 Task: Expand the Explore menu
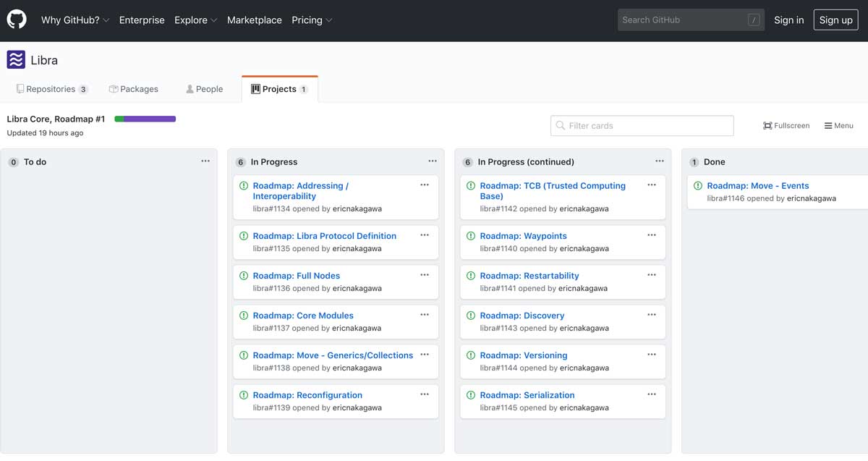point(196,20)
